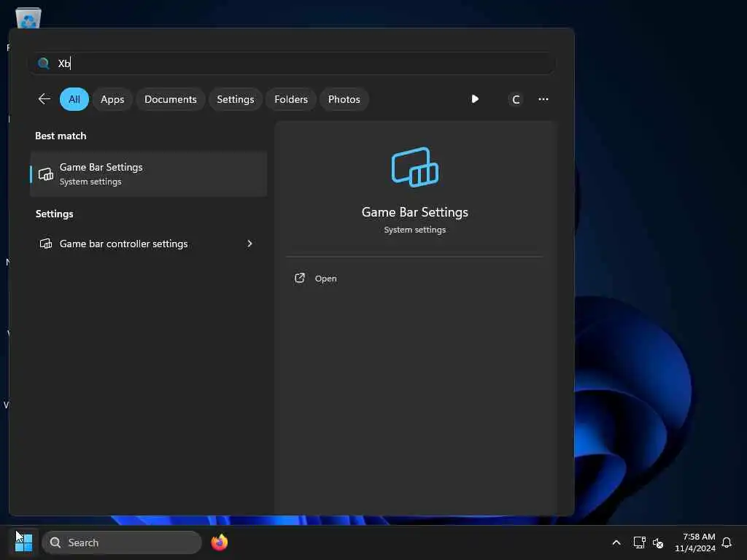Select the Recycle Bin desktop icon
The image size is (747, 560).
coord(28,18)
